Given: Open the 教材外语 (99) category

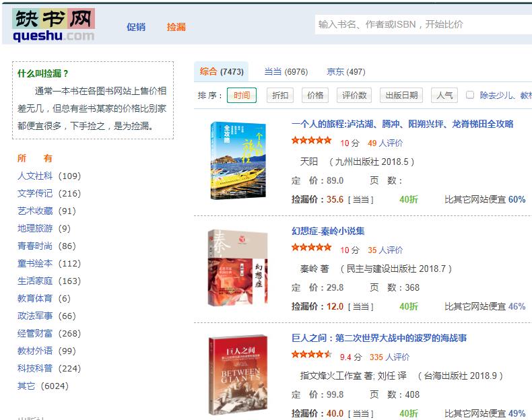Looking at the screenshot, I should [46, 351].
